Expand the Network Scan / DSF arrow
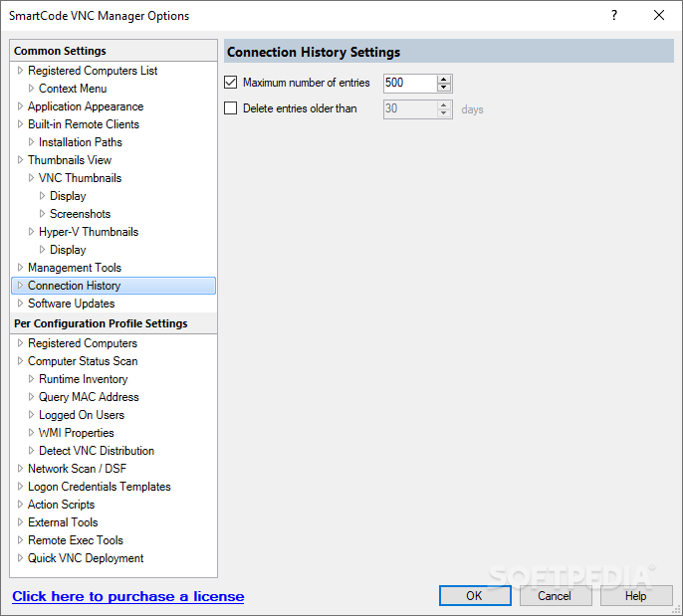The image size is (683, 616). [x=20, y=468]
